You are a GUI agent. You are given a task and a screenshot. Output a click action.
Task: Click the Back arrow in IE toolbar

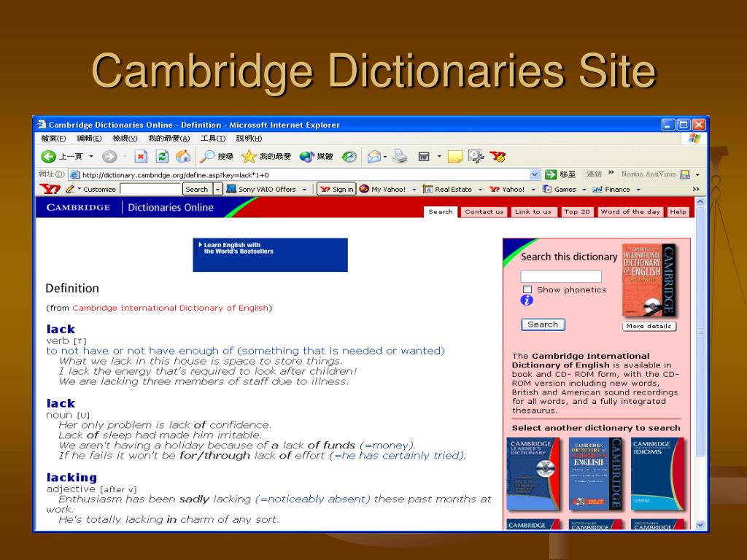click(49, 156)
